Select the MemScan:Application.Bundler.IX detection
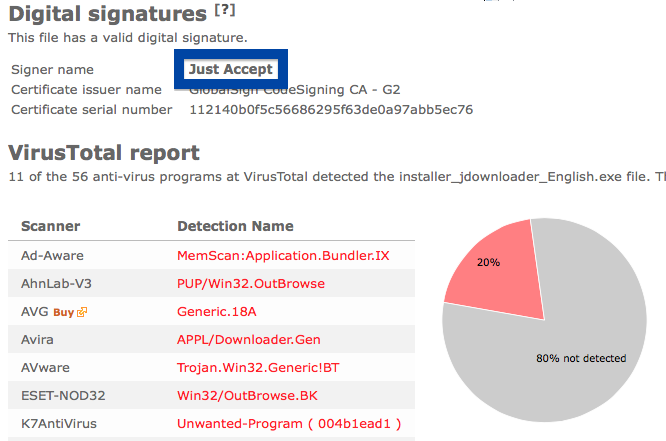Screen dimensions: 666x441 [283, 255]
